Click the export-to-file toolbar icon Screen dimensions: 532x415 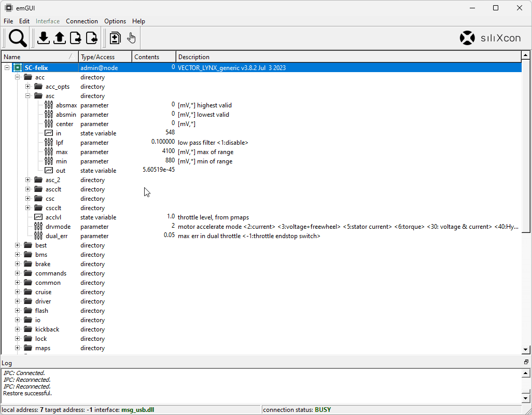(75, 38)
